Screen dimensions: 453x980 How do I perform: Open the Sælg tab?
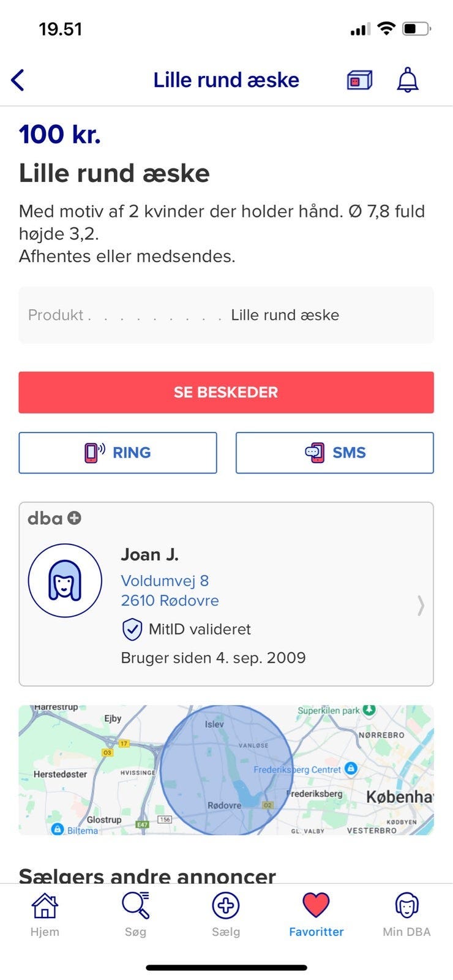[226, 914]
